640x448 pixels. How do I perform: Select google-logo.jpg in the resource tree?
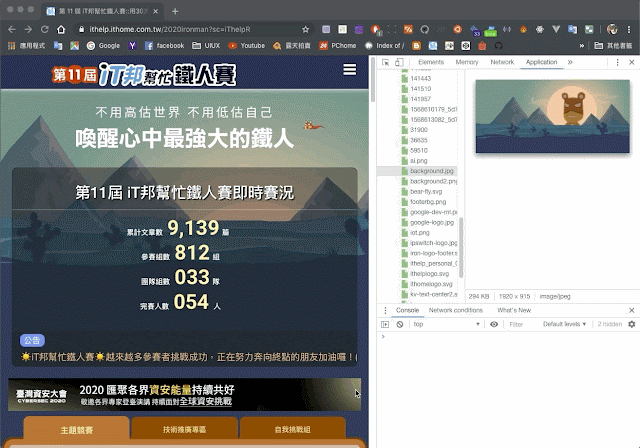431,222
